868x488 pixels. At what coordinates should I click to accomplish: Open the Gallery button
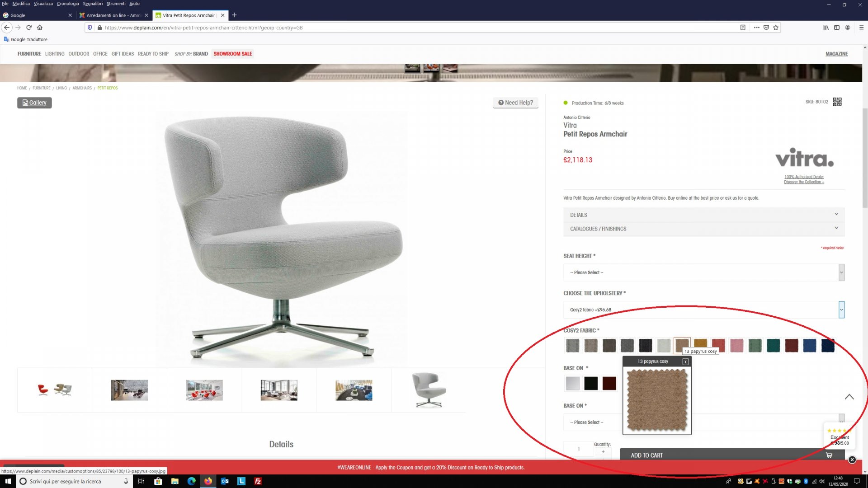pos(34,103)
